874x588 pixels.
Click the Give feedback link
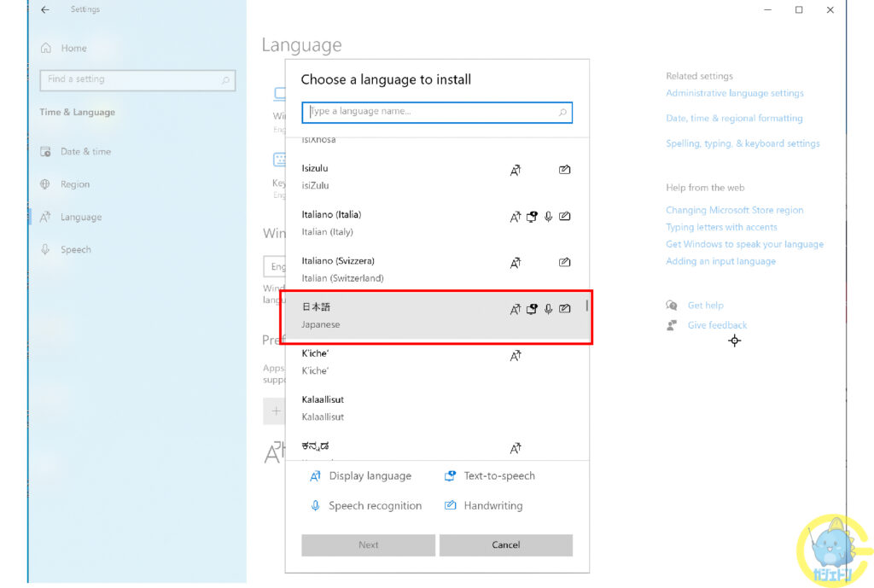(x=717, y=325)
